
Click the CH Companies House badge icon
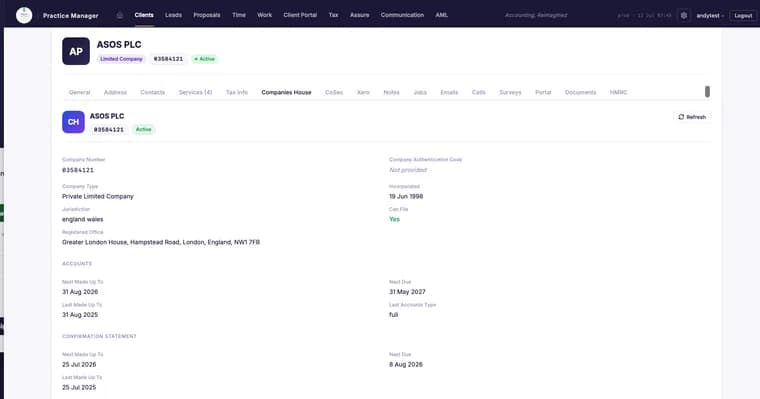73,122
